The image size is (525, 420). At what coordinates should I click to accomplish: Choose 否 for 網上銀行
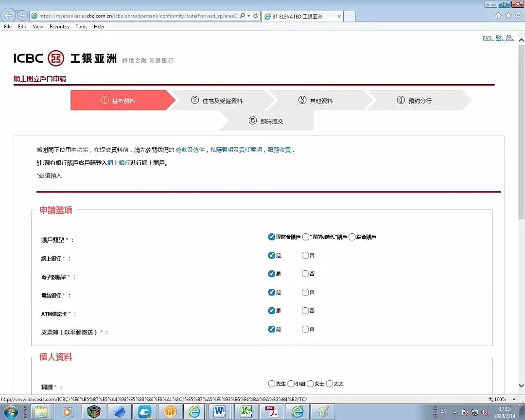tap(306, 255)
